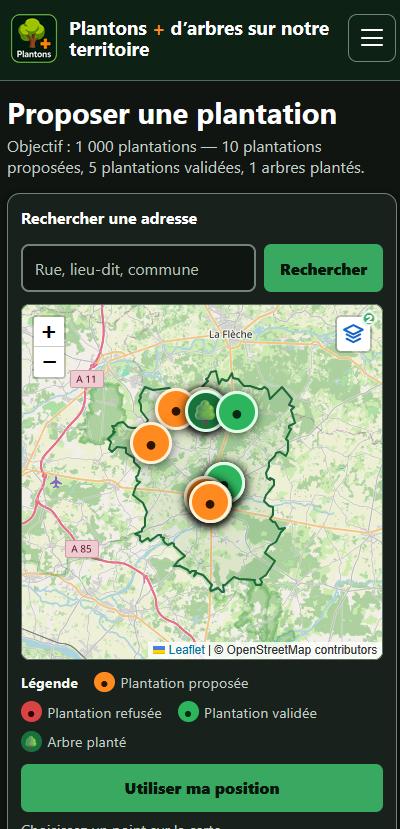Zoom in on the map
Image resolution: width=400 pixels, height=829 pixels.
[x=49, y=332]
